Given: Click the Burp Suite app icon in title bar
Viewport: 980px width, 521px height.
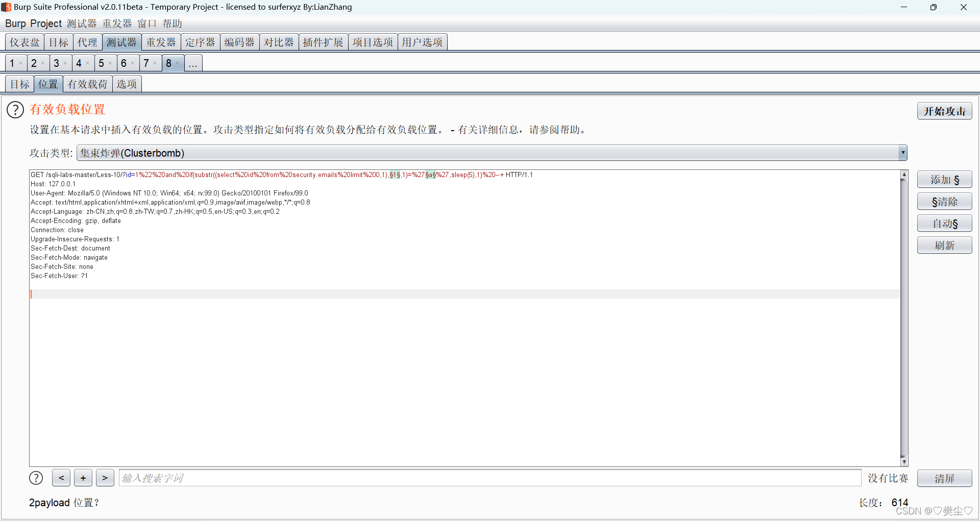Looking at the screenshot, I should (x=6, y=7).
